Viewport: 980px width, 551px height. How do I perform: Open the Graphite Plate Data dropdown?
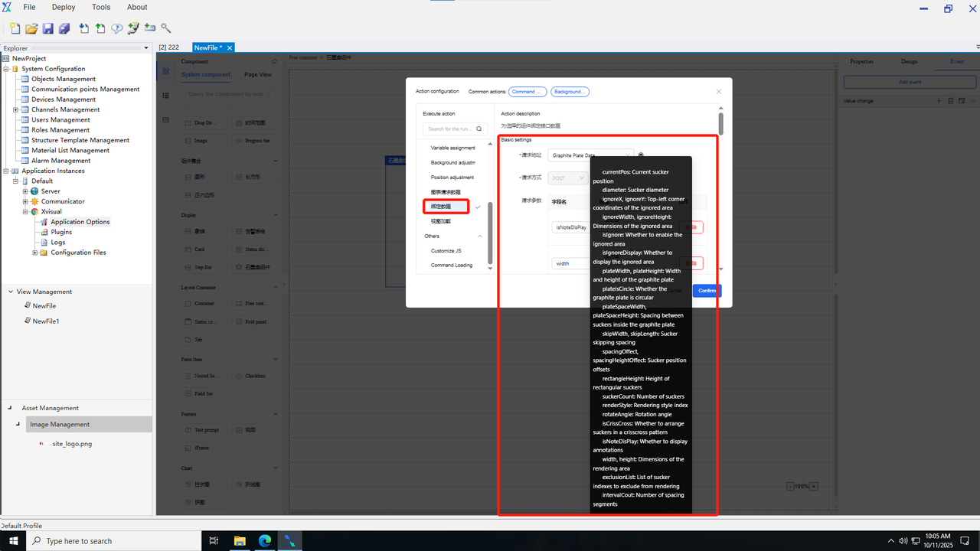(x=591, y=155)
